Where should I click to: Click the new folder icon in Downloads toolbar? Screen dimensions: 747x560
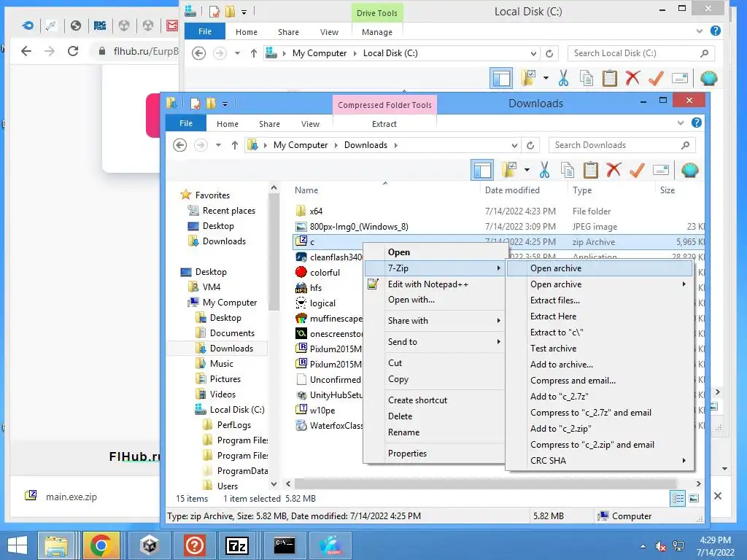509,170
